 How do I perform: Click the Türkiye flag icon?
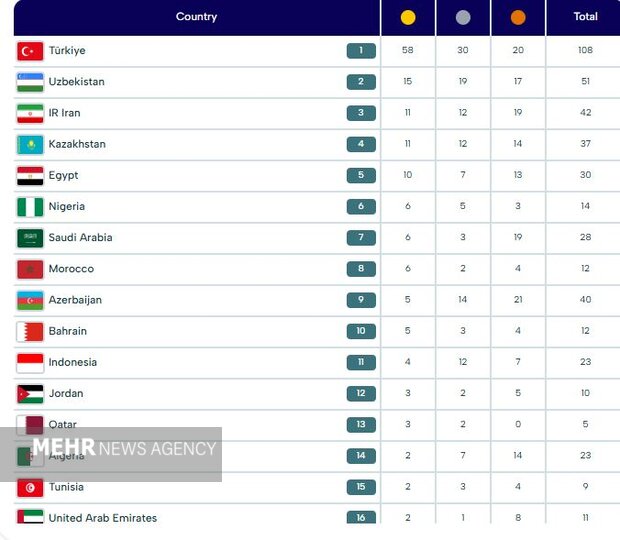[x=30, y=51]
